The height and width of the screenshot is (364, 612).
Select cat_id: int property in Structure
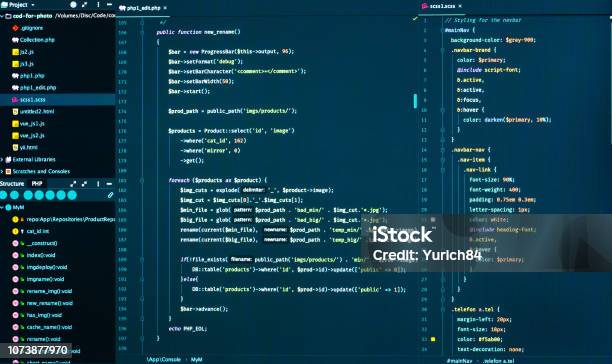[38, 231]
